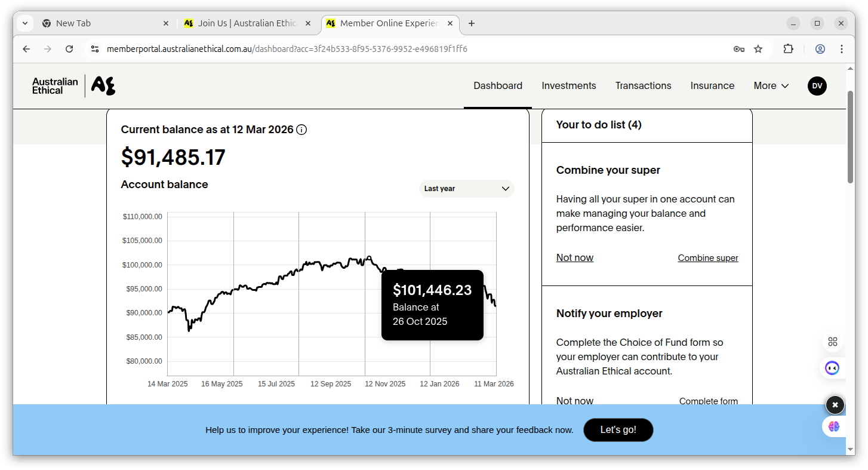Open the browser extensions puzzle icon
The width and height of the screenshot is (868, 470).
[x=788, y=49]
